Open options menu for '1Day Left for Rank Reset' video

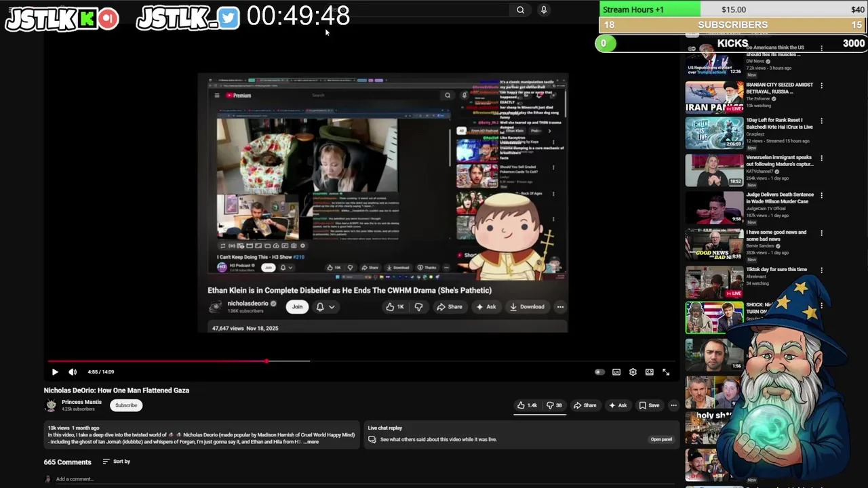(x=821, y=121)
